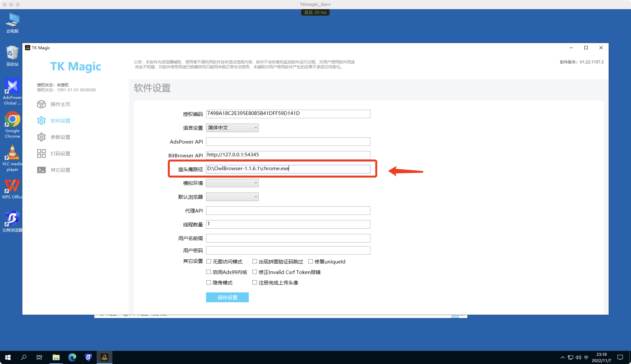The width and height of the screenshot is (631, 364).
Task: Open the 默认浏览器 dropdown
Action: click(232, 197)
